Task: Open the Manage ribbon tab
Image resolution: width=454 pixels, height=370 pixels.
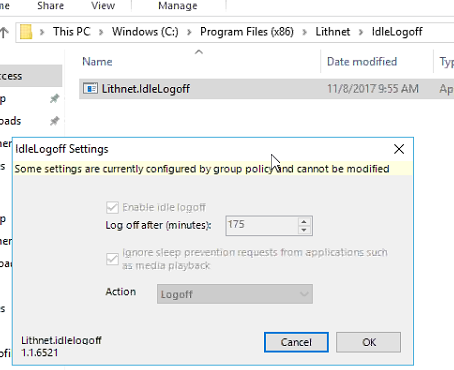Action: [x=178, y=6]
